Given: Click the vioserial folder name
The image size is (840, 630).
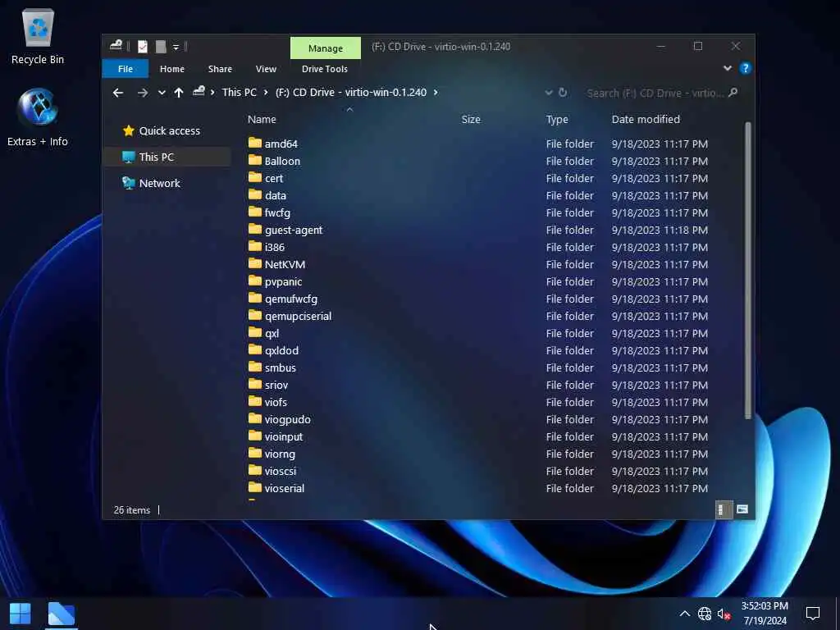Looking at the screenshot, I should 284,488.
